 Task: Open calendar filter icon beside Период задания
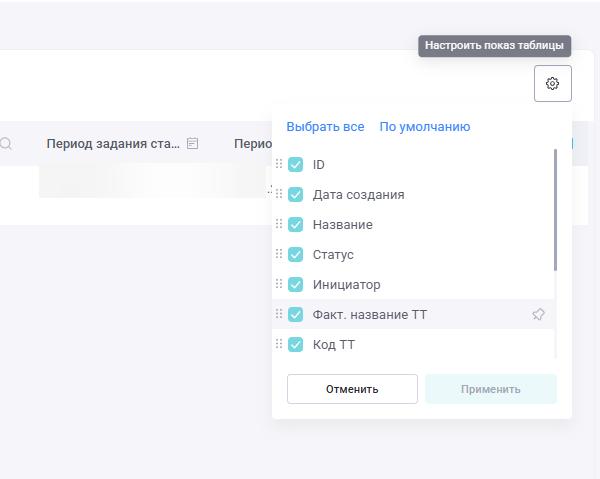point(192,143)
